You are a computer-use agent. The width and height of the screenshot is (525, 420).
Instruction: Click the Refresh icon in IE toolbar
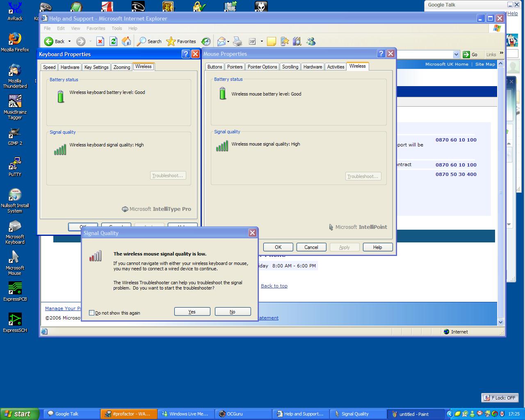(x=113, y=41)
